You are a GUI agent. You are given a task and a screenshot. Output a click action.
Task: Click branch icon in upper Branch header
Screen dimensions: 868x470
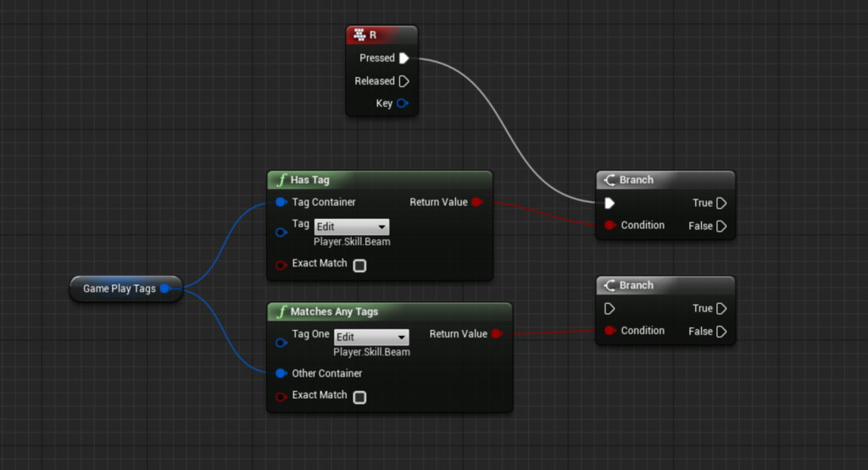(609, 180)
